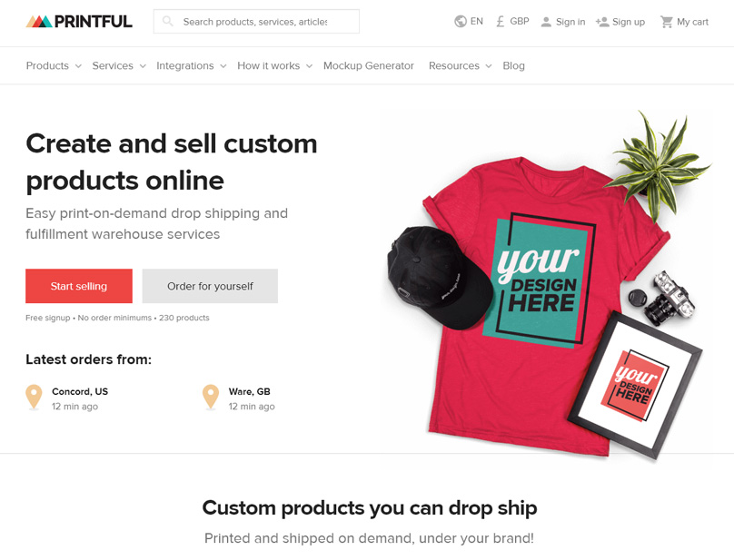
Task: Expand the How it works menu
Action: [x=274, y=66]
